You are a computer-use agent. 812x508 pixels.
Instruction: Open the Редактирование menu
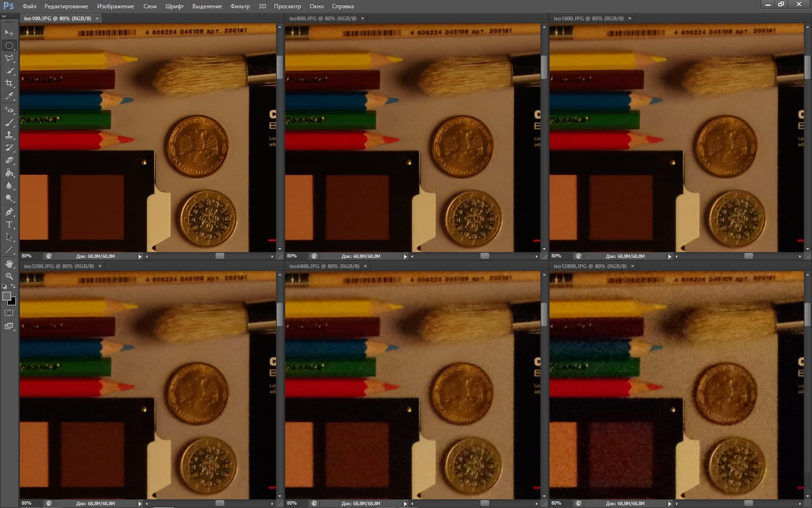click(66, 6)
